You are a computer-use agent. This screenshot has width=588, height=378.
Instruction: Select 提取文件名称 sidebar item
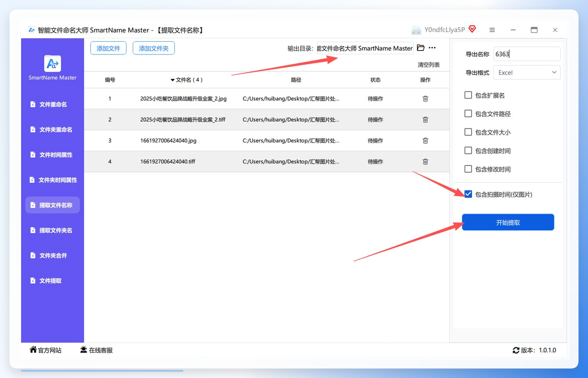pyautogui.click(x=53, y=205)
